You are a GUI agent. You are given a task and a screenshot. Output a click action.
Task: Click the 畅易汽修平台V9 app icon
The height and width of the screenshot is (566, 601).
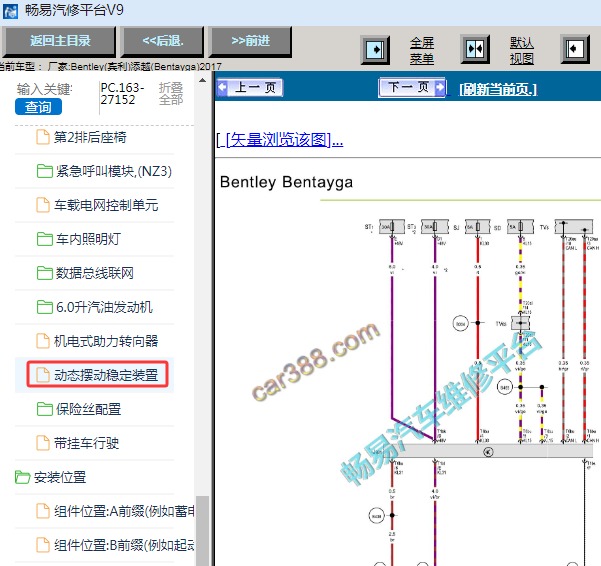pos(10,11)
